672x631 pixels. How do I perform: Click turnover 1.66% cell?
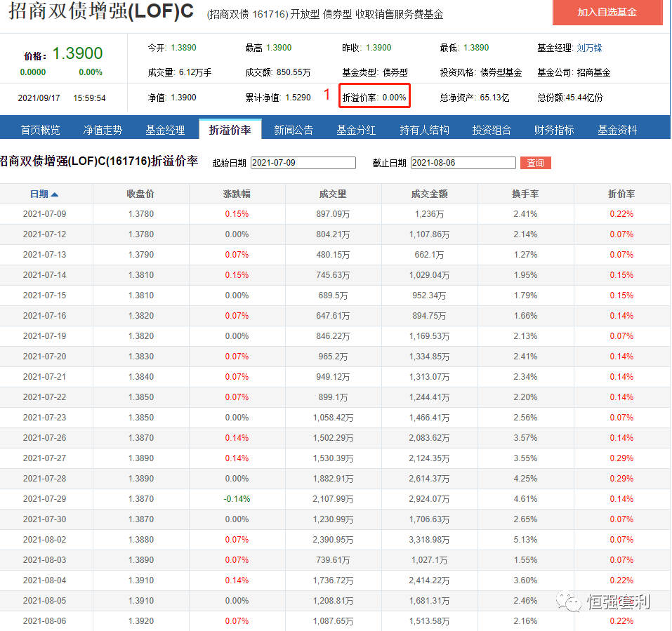[x=525, y=316]
